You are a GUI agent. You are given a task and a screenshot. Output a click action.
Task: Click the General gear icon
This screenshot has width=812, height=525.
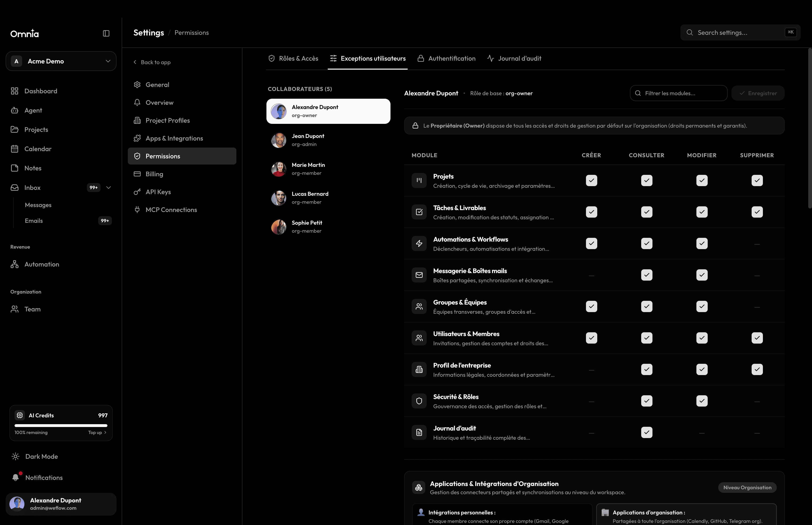pos(137,85)
